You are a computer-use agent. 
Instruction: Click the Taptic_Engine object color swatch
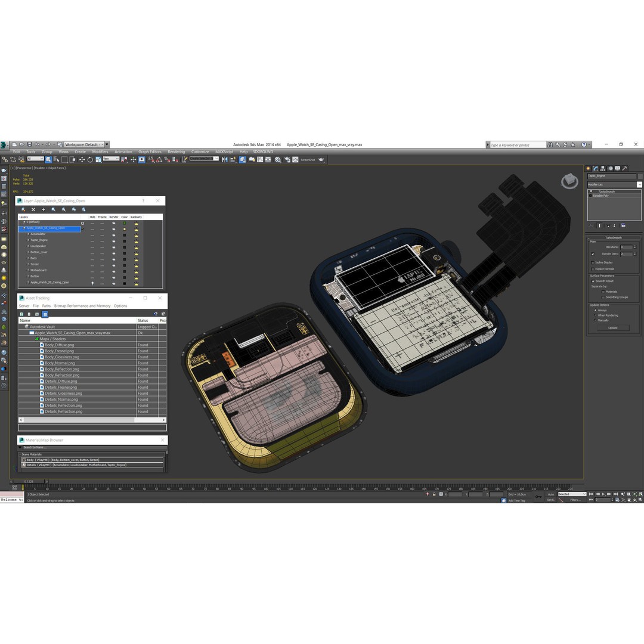click(x=640, y=176)
